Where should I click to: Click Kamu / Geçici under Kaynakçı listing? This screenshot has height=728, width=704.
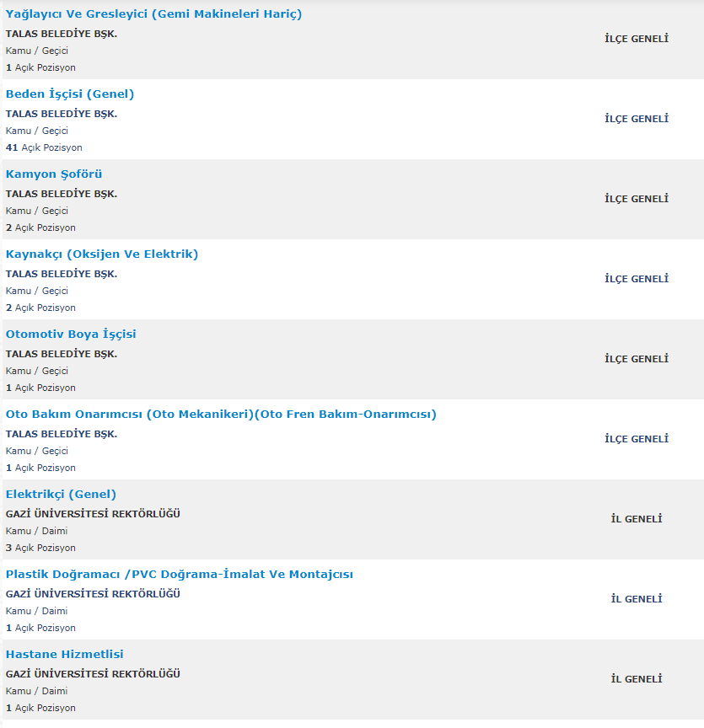(x=37, y=291)
